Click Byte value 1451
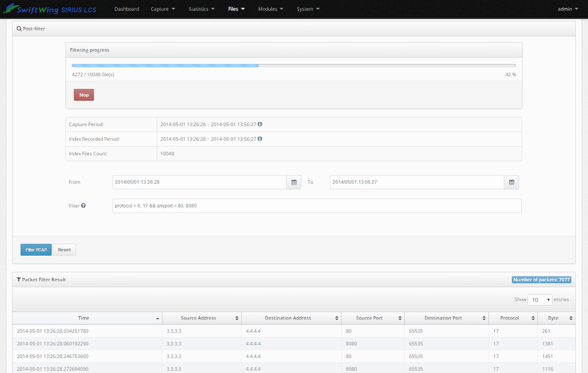 pos(547,356)
